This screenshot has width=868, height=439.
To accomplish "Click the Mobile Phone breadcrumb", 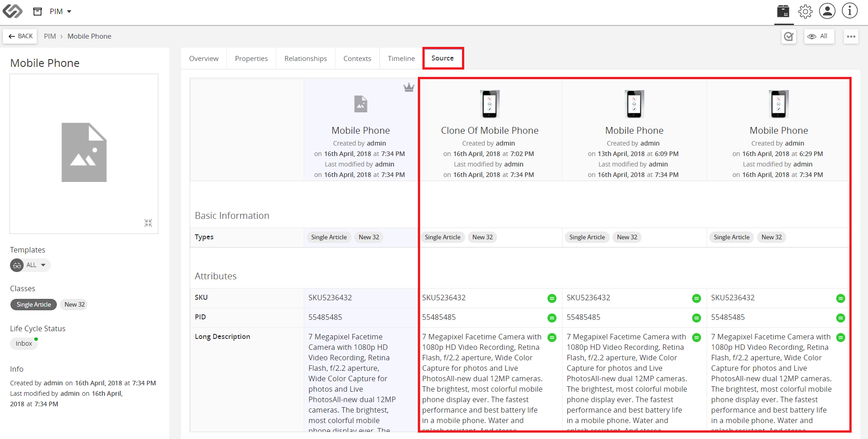I will pyautogui.click(x=90, y=36).
